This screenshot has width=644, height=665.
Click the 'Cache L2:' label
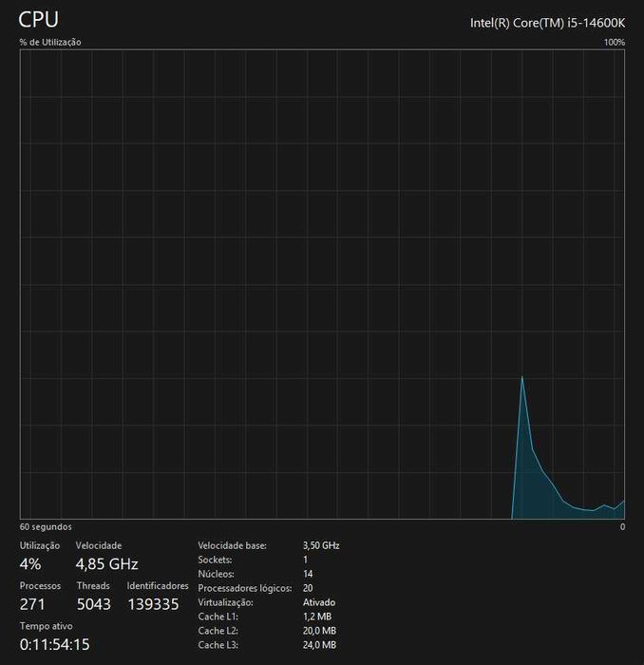(218, 631)
